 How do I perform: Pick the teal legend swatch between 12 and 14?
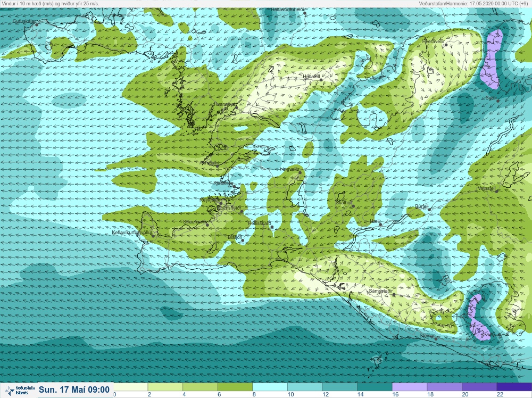[x=340, y=387]
